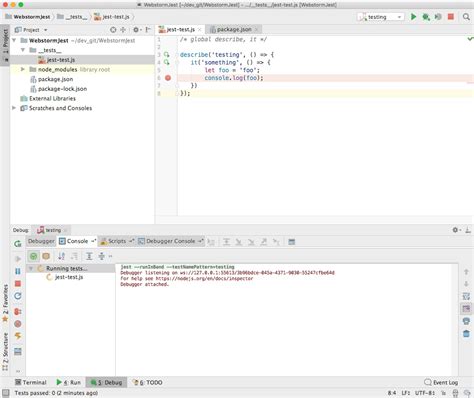Run the describe 'testing' gutter icon on line 3
Viewport: 474px width, 398px height.
pyautogui.click(x=166, y=55)
